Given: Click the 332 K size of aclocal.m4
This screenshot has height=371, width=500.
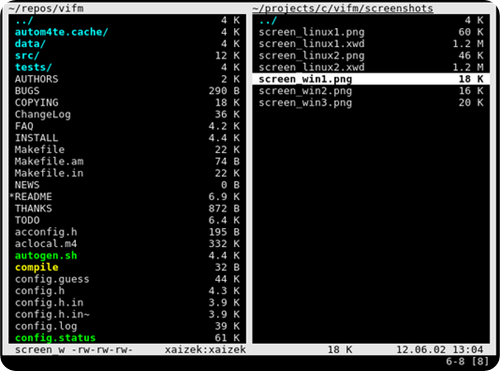Looking at the screenshot, I should (x=224, y=244).
